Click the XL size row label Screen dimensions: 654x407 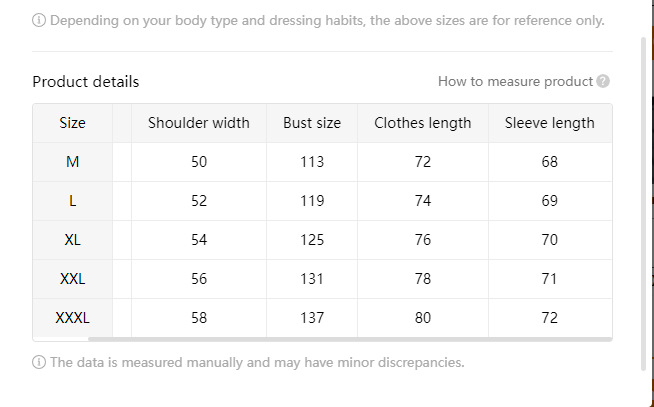(x=73, y=240)
